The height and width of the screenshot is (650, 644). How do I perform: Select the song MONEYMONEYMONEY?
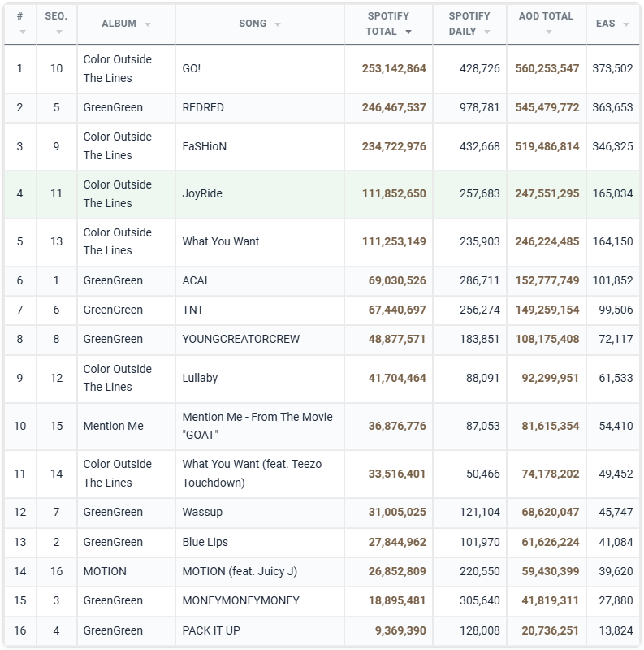tap(240, 600)
